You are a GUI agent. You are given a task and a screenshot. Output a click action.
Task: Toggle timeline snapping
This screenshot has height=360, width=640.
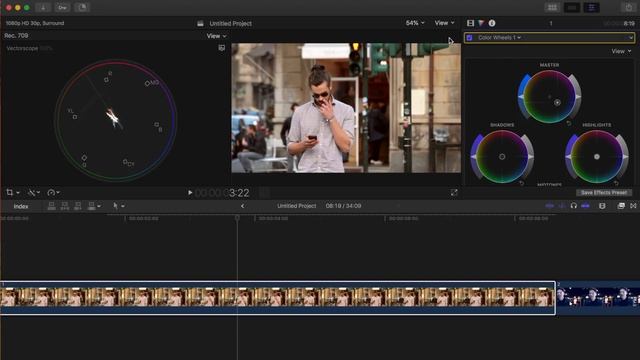pyautogui.click(x=585, y=206)
